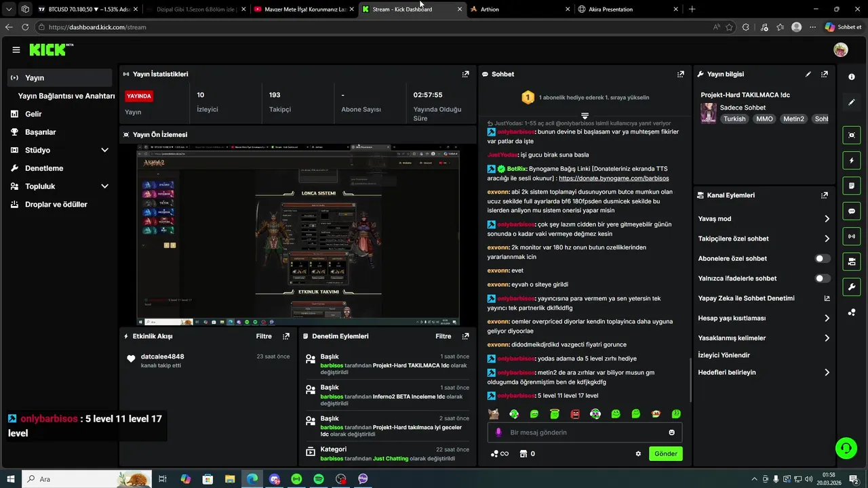
Task: Switch to the Akira Presentation browser tab
Action: point(629,9)
